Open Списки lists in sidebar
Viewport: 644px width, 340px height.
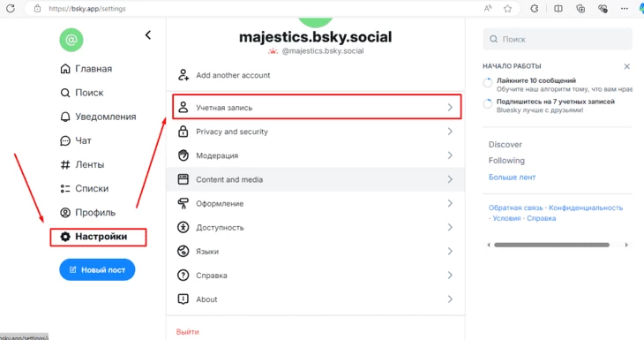[84, 188]
